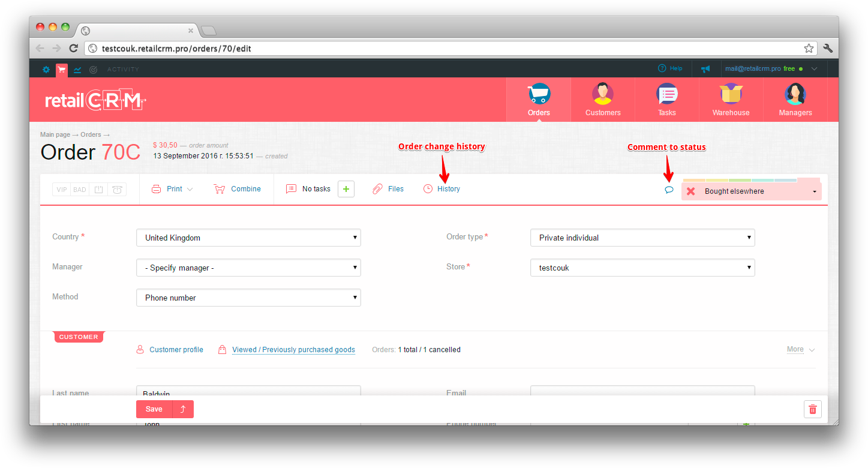The image size is (868, 468).
Task: Close the current browser tab
Action: click(191, 31)
